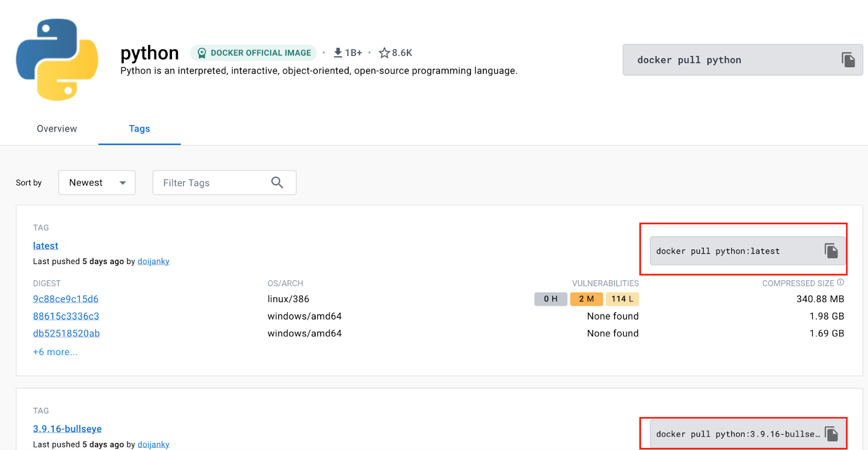Copy the docker pull python:latest command

pyautogui.click(x=831, y=250)
